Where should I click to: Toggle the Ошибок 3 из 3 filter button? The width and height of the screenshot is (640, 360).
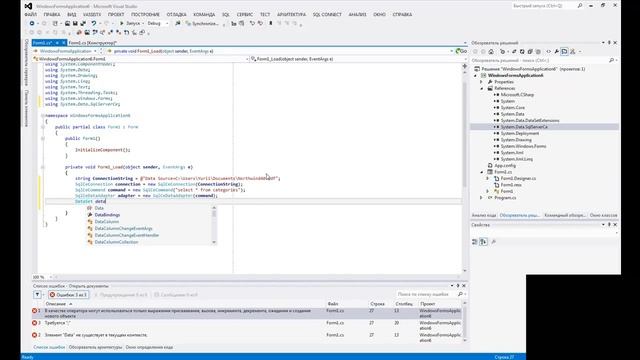point(69,295)
